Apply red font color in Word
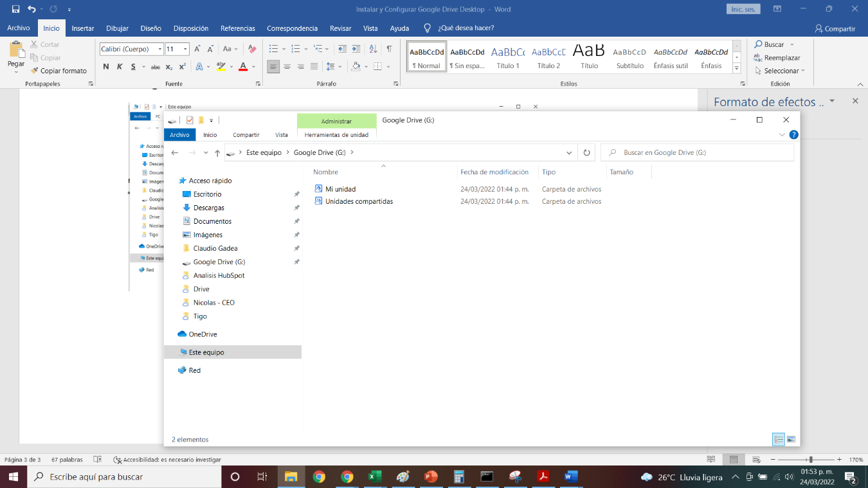Screen dimensions: 868x488 [x=242, y=67]
